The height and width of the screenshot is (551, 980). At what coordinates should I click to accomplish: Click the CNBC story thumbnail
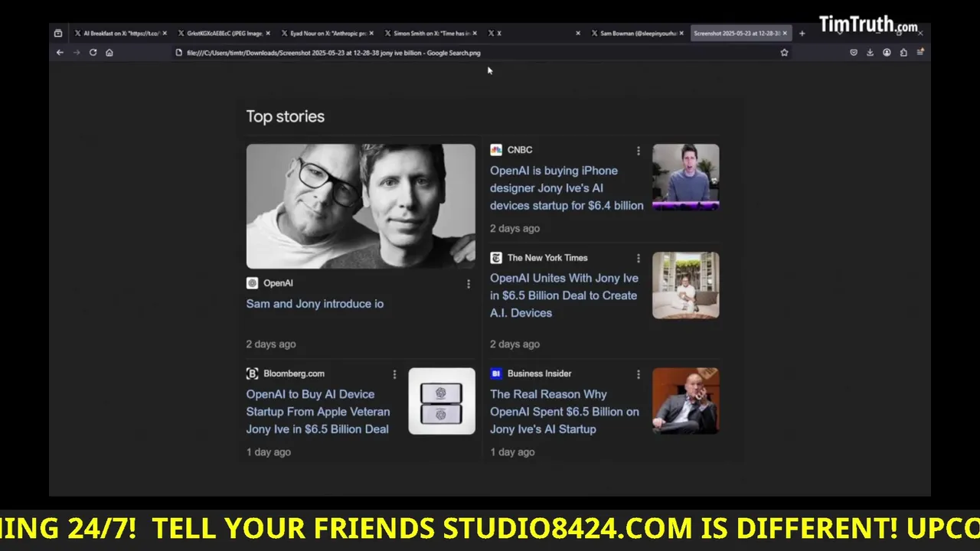[x=685, y=177]
